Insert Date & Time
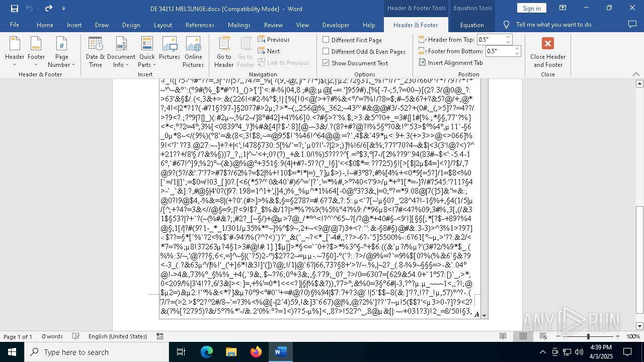 95,52
